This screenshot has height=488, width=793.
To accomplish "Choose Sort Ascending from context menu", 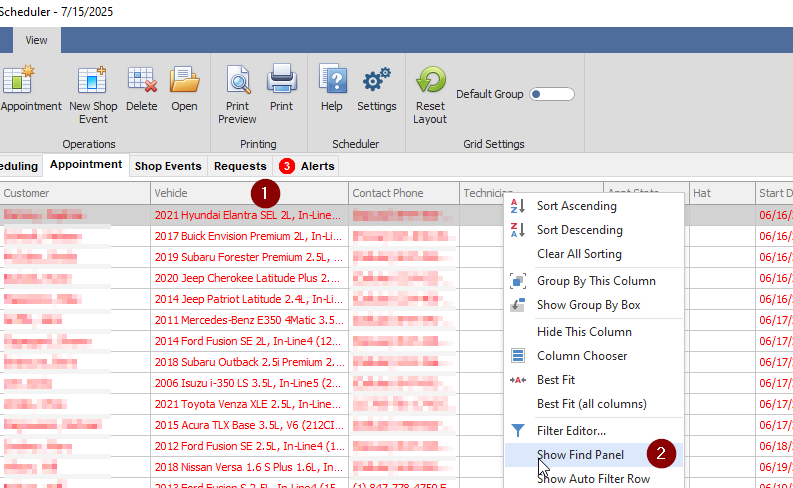I will point(594,206).
